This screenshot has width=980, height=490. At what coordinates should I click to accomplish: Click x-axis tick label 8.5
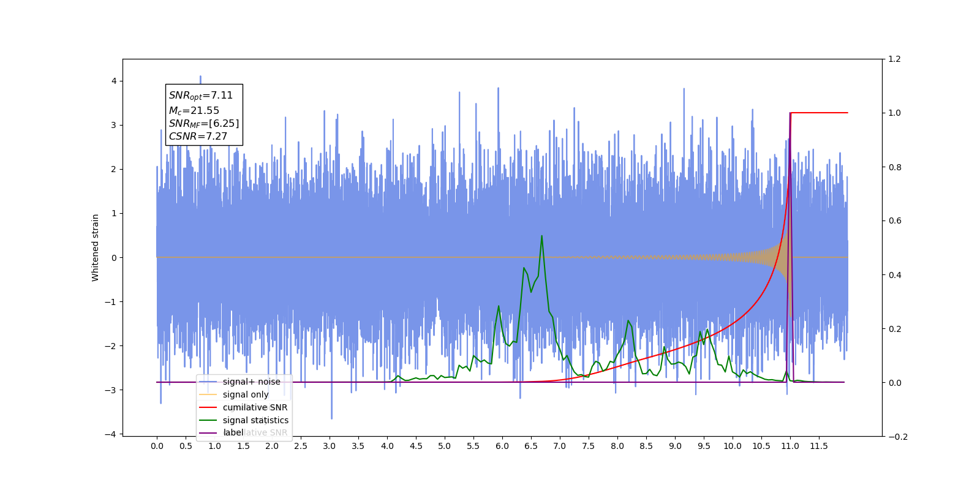[x=646, y=447]
